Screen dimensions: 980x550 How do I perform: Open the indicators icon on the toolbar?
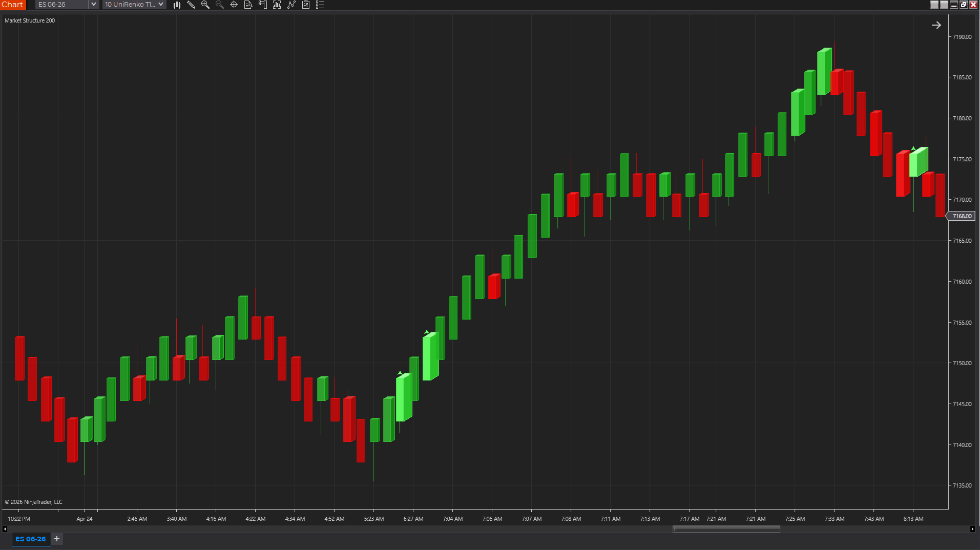pyautogui.click(x=277, y=5)
